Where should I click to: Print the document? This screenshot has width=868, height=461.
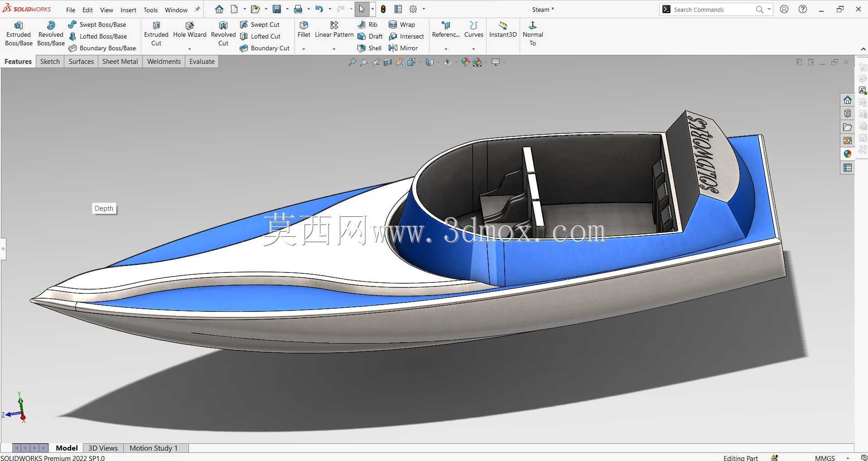coord(298,9)
